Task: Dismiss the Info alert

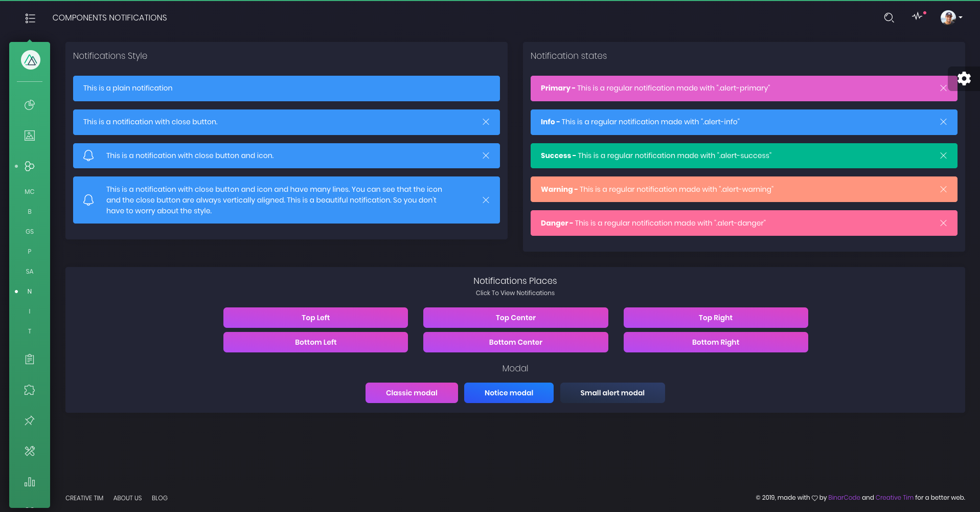Action: pyautogui.click(x=943, y=122)
